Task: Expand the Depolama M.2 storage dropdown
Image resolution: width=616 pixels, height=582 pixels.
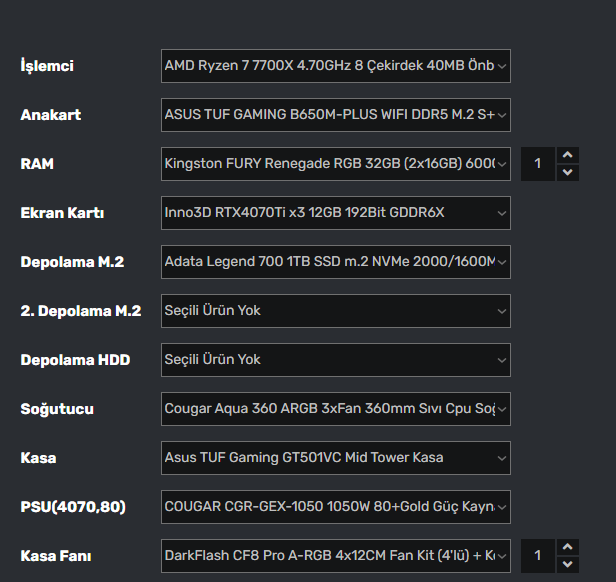Action: [335, 262]
